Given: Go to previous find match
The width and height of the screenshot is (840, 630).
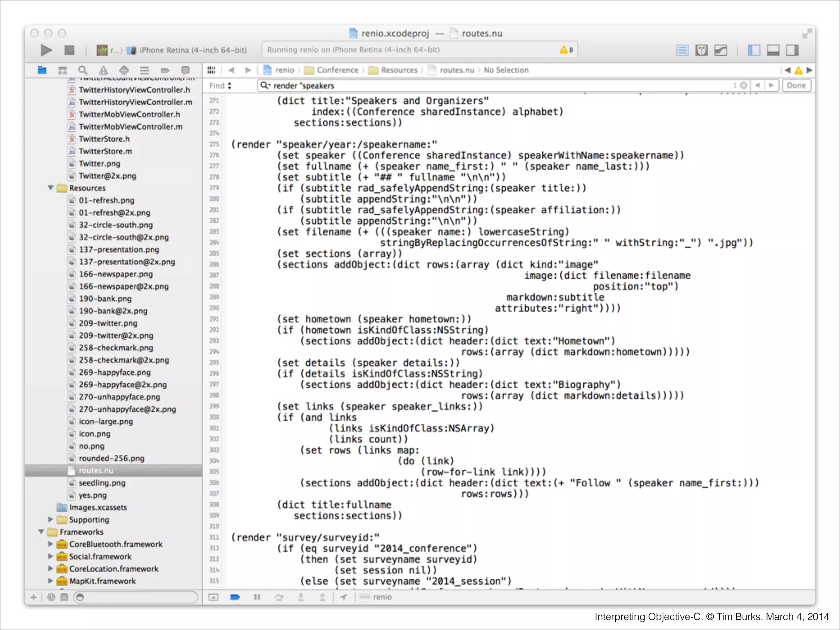Looking at the screenshot, I should coord(758,85).
